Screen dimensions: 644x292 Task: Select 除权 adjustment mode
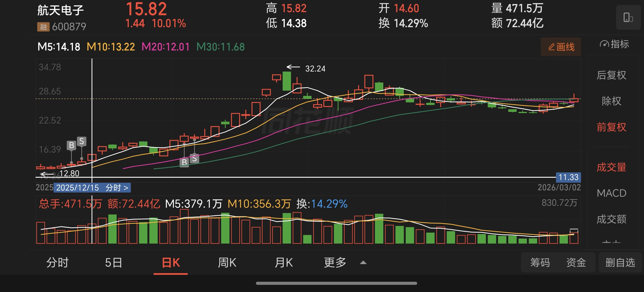click(611, 101)
